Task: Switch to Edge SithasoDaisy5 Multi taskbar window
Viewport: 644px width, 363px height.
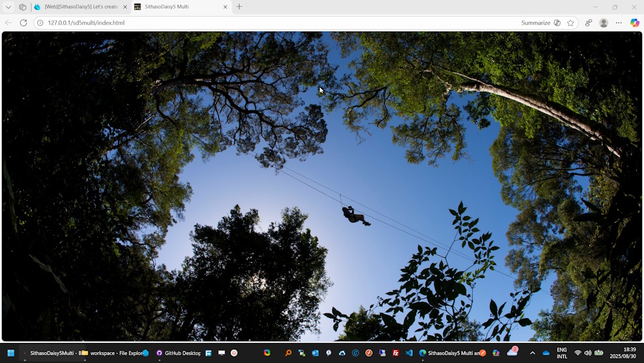Action: click(451, 353)
